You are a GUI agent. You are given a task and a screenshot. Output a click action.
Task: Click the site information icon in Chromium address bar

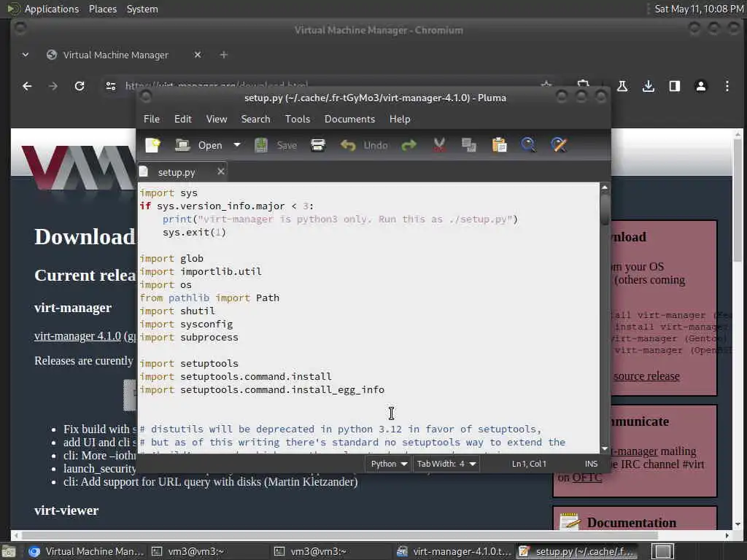click(111, 86)
